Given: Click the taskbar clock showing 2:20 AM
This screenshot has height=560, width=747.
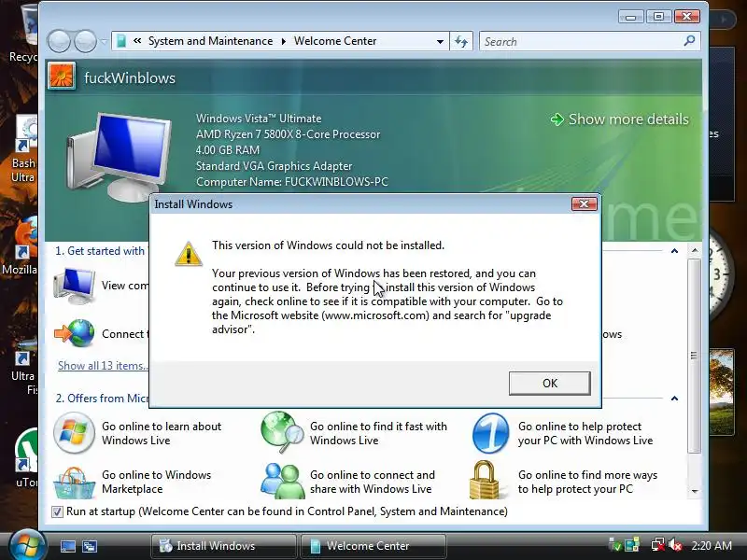Looking at the screenshot, I should (x=712, y=546).
